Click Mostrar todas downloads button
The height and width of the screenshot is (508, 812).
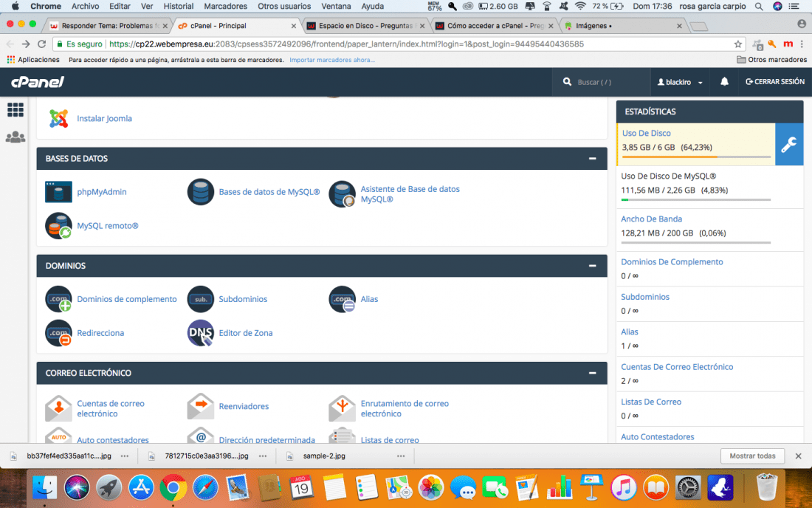click(752, 456)
